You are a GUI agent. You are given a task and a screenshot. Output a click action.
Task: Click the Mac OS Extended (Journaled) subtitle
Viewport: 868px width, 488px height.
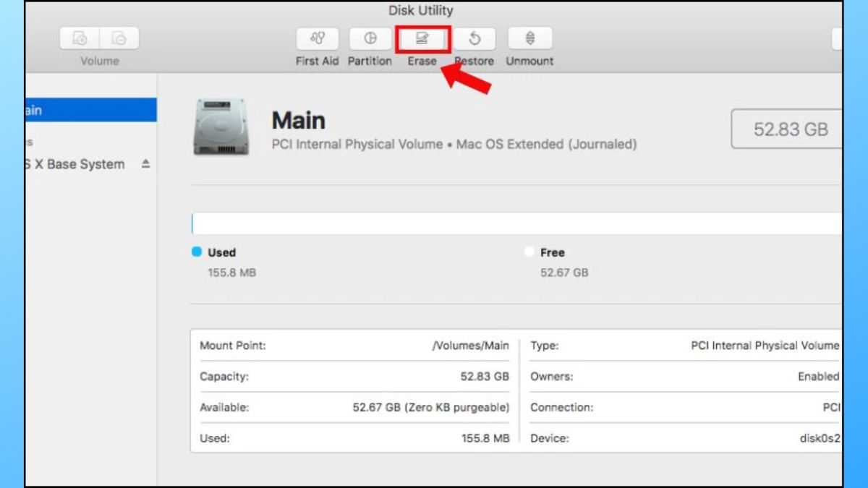[547, 145]
